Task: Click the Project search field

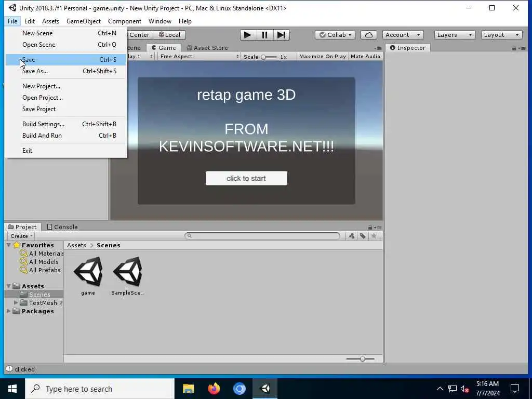Action: tap(262, 236)
